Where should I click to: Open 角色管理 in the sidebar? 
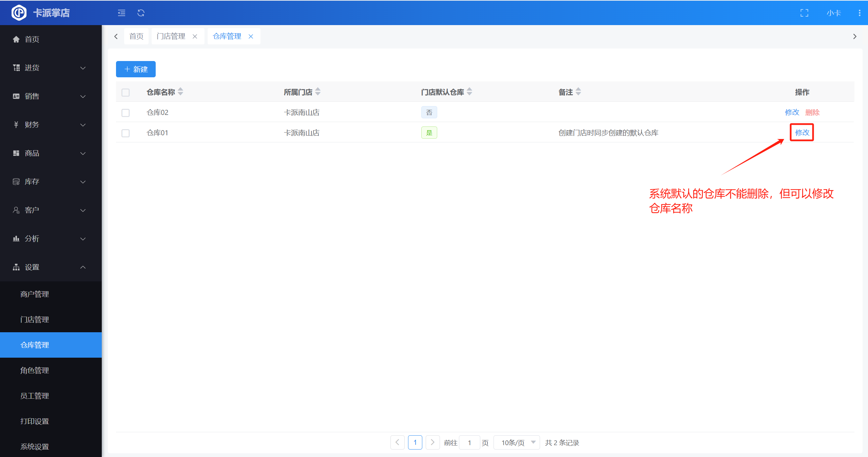(35, 370)
